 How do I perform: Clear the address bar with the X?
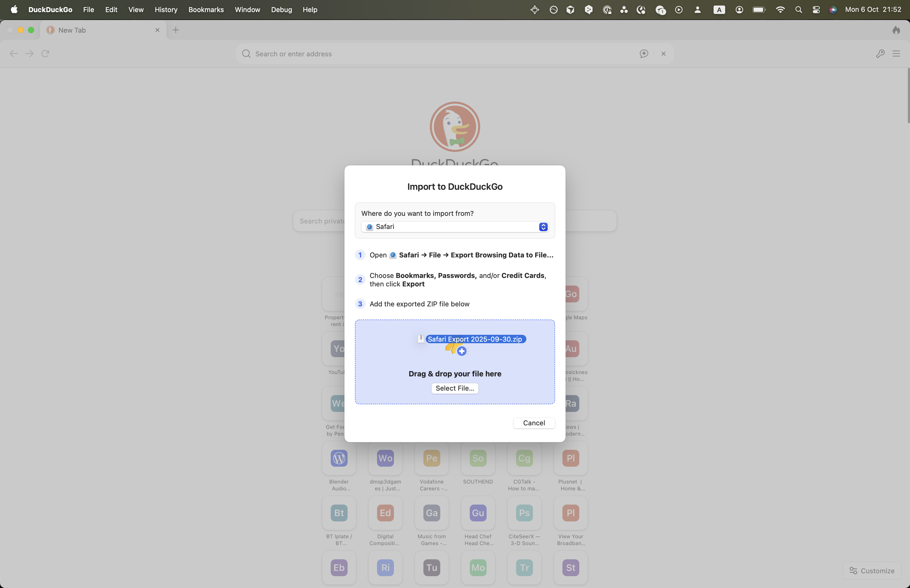663,53
